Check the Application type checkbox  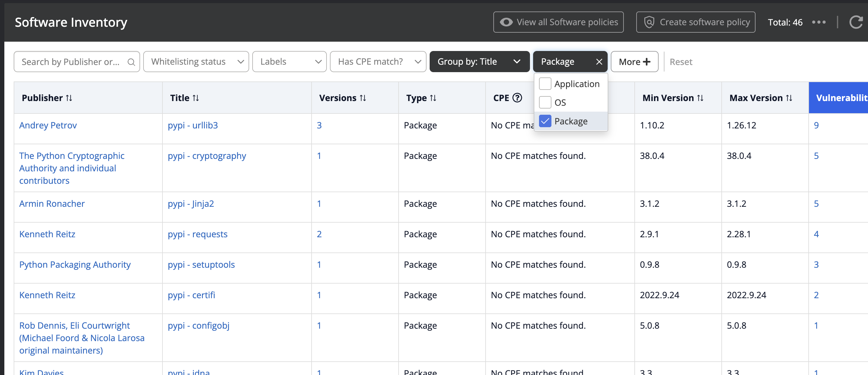(545, 84)
